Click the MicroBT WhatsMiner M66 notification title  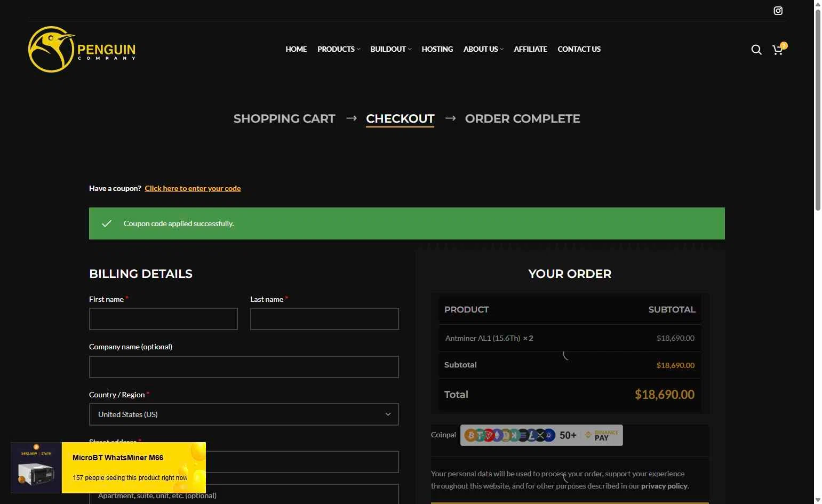click(118, 458)
